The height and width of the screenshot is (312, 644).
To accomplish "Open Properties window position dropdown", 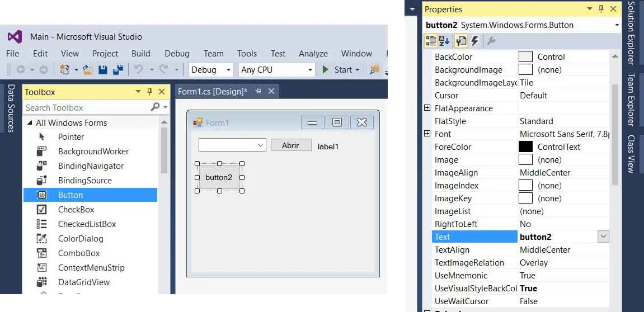I will (590, 8).
